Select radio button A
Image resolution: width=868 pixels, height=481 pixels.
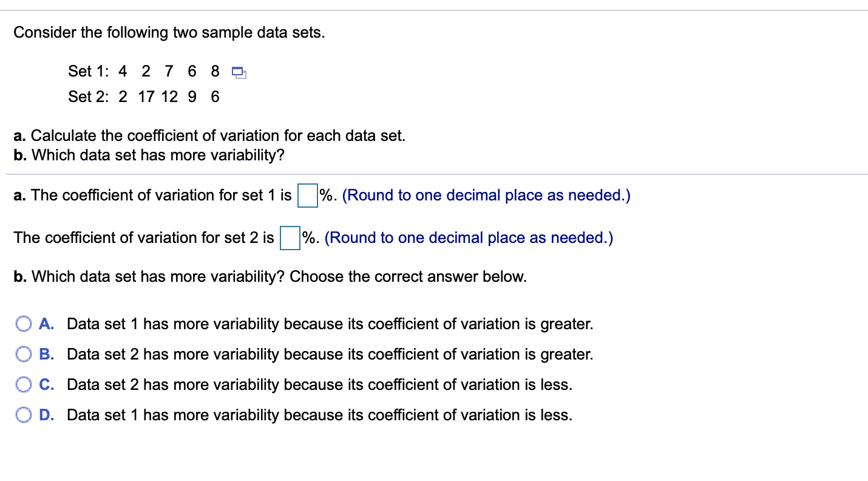click(x=24, y=324)
